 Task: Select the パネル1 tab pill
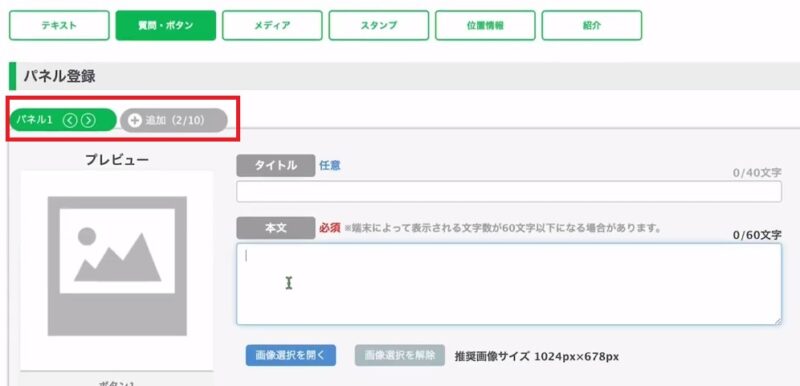tap(63, 120)
